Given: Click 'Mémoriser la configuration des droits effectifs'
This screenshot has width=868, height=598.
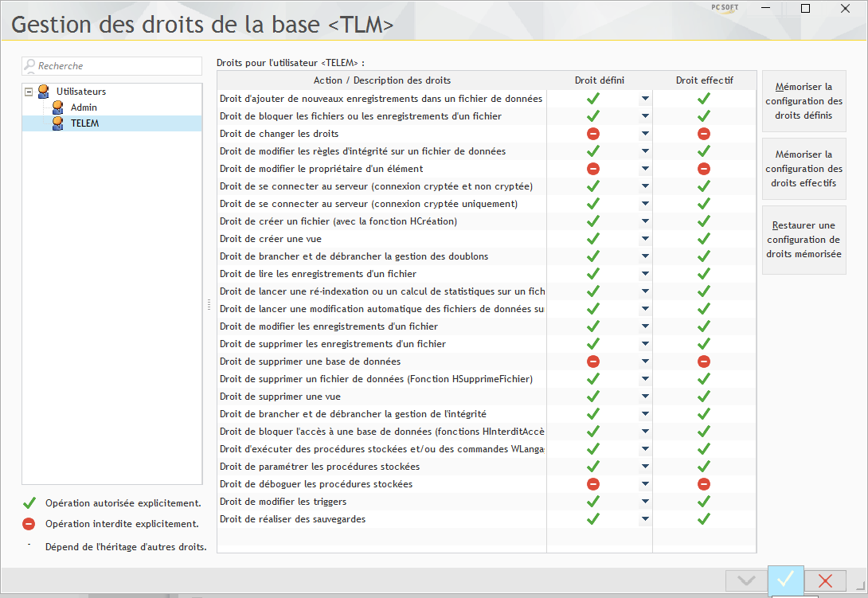Looking at the screenshot, I should (803, 169).
